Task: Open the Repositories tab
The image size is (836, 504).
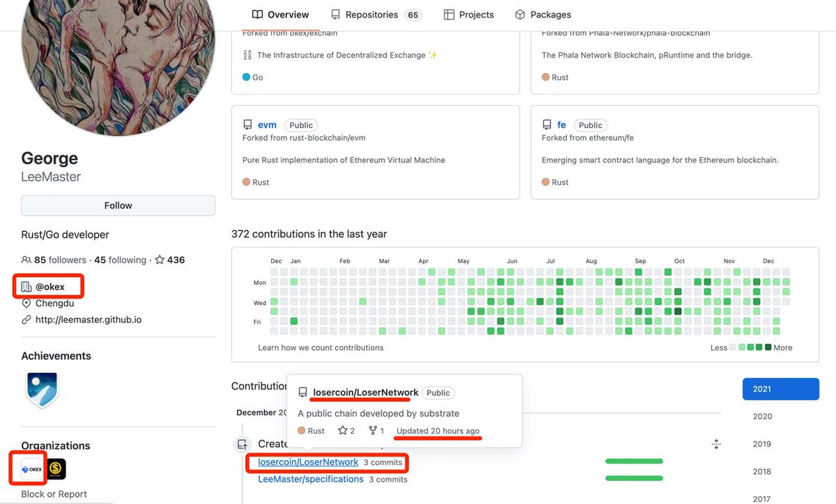Action: pos(376,15)
